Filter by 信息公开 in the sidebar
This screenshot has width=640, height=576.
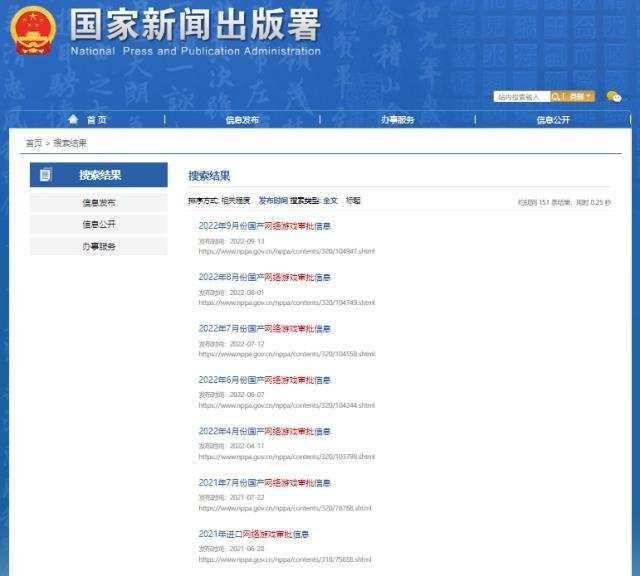click(x=99, y=224)
